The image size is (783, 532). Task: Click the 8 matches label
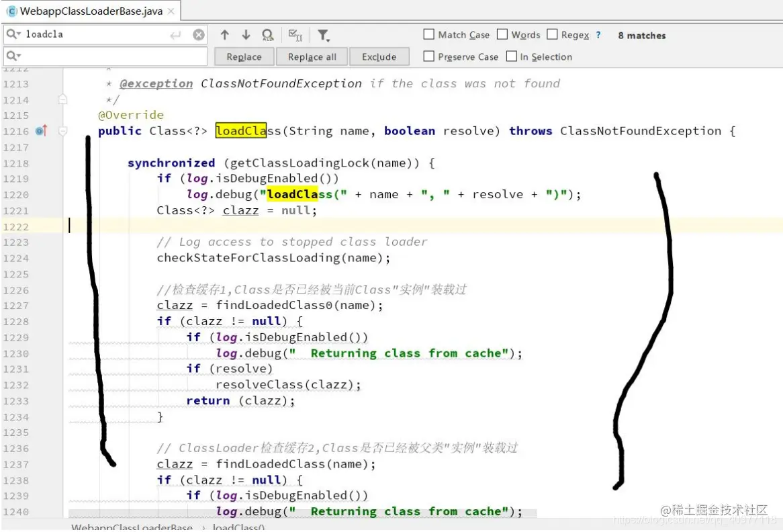[x=642, y=36]
